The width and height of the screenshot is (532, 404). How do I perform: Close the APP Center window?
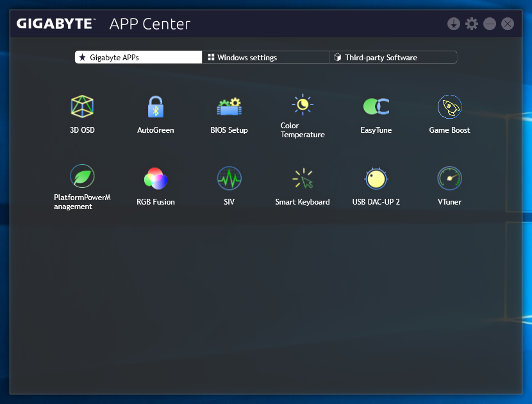coord(508,24)
